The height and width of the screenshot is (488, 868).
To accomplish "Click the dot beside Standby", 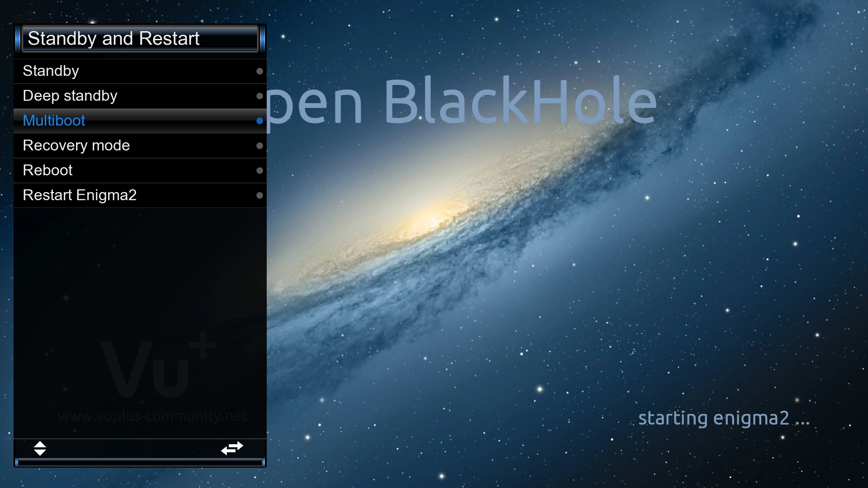I will point(259,71).
